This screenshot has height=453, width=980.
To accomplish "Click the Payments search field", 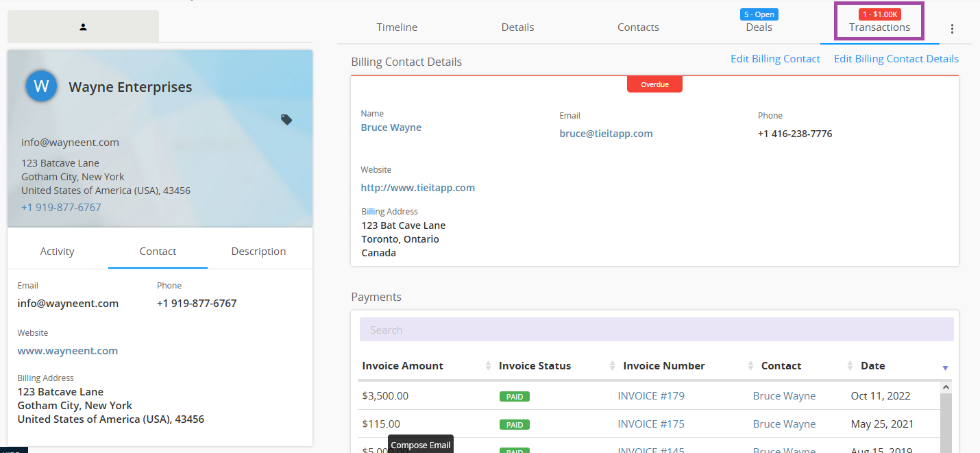I will pyautogui.click(x=657, y=330).
